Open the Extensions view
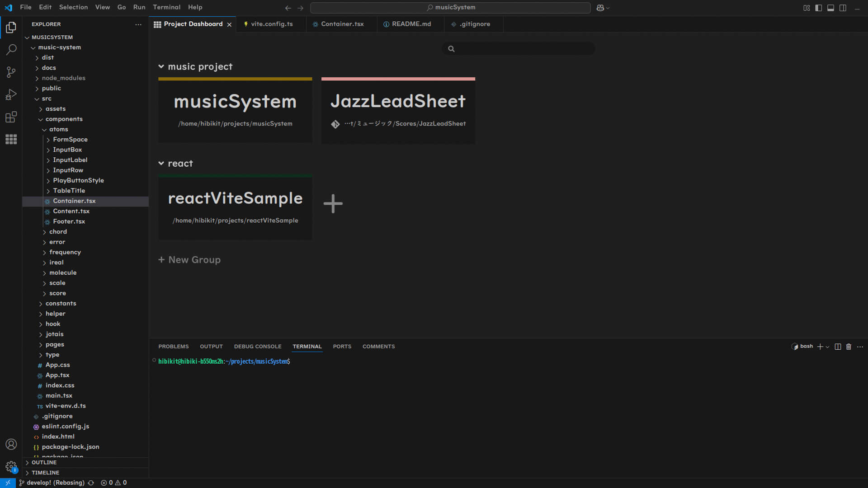Viewport: 868px width, 488px height. [11, 117]
